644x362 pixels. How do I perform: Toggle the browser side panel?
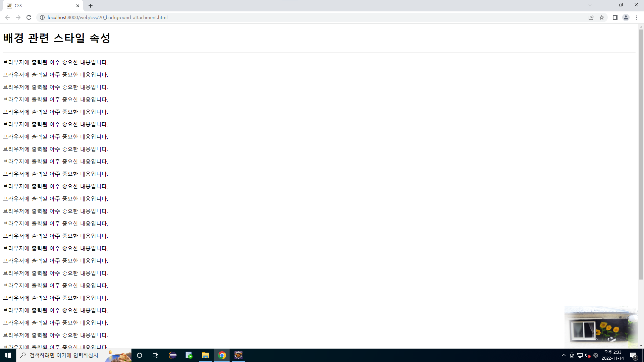615,17
